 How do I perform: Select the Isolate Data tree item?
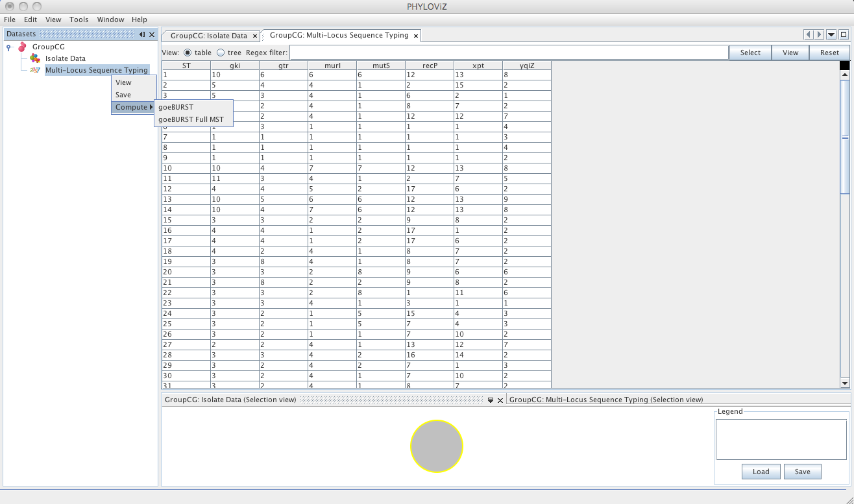[65, 58]
